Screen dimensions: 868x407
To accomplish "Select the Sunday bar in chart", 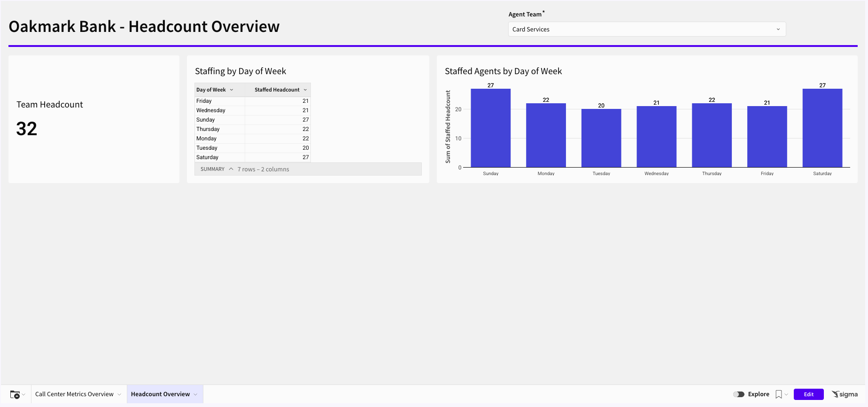I will pos(491,128).
